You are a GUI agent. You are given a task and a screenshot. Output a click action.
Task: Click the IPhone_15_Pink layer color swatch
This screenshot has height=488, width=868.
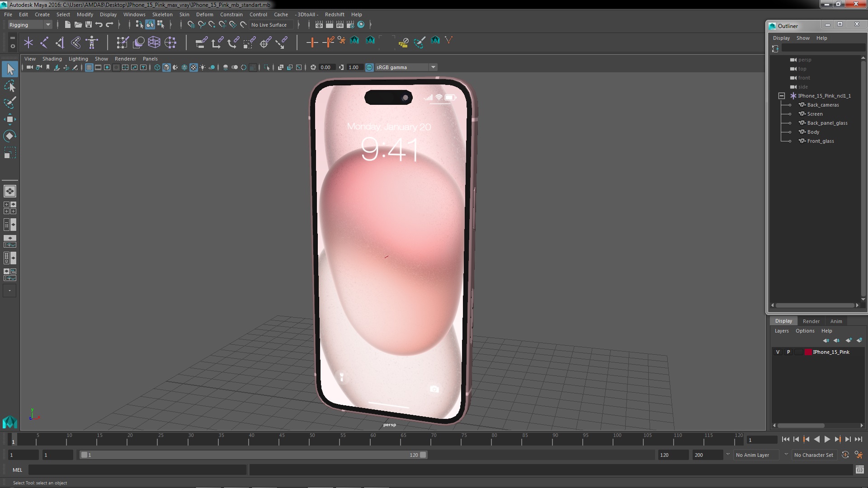[x=808, y=352]
